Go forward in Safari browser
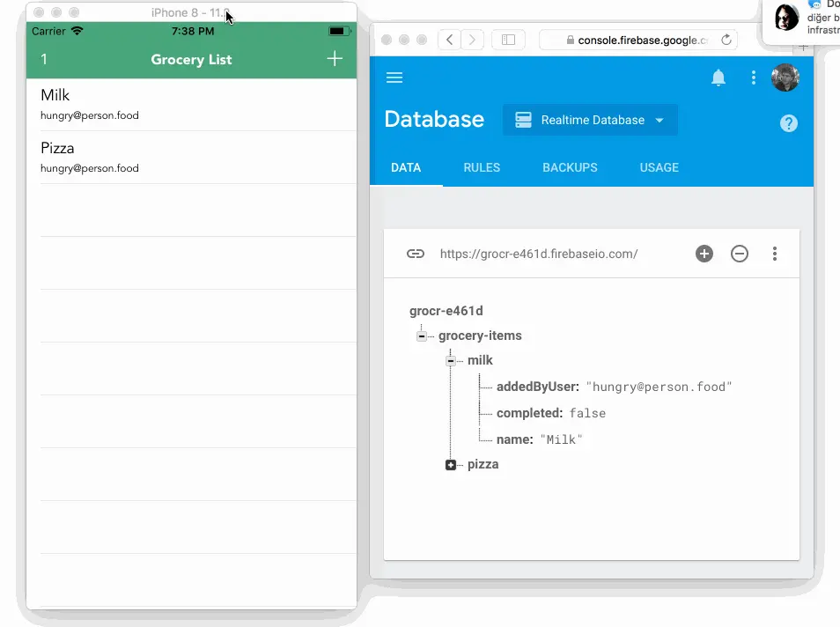Screen dimensions: 840x627 [x=472, y=40]
